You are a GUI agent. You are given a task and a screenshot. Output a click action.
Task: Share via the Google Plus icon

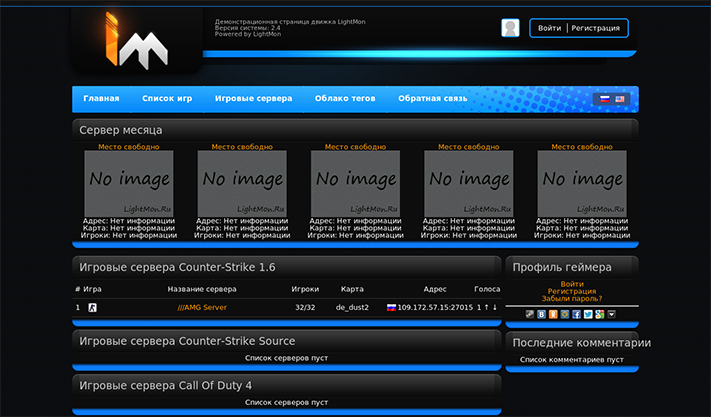pos(599,314)
